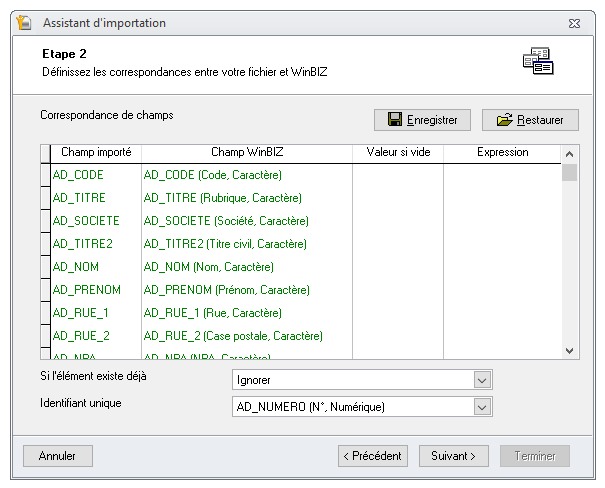Go back with the Précédent button

373,456
